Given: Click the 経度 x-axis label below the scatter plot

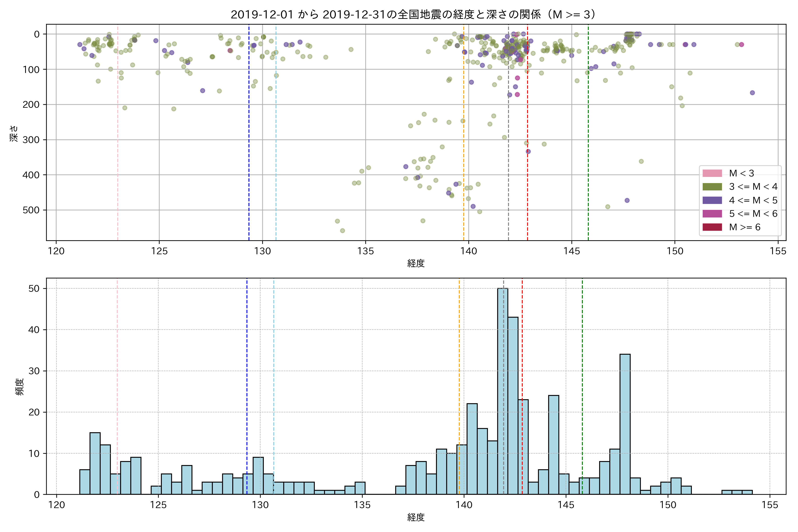Looking at the screenshot, I should pyautogui.click(x=416, y=263).
